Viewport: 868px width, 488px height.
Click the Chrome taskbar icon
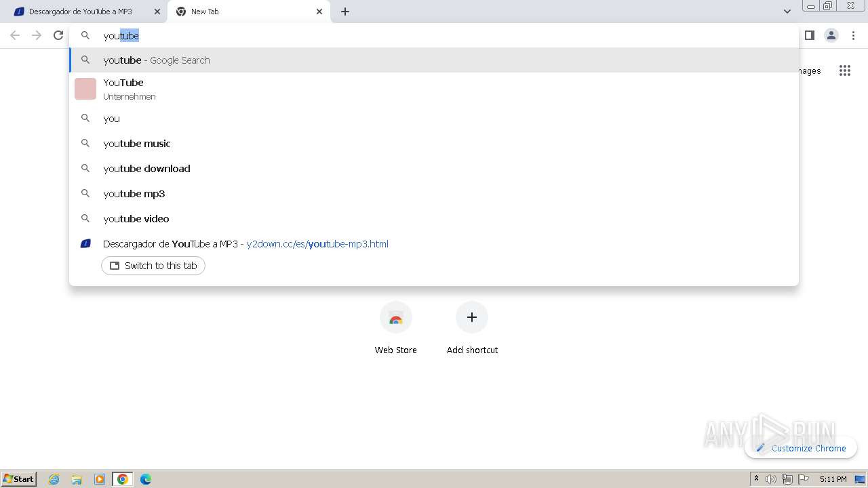coord(123,479)
